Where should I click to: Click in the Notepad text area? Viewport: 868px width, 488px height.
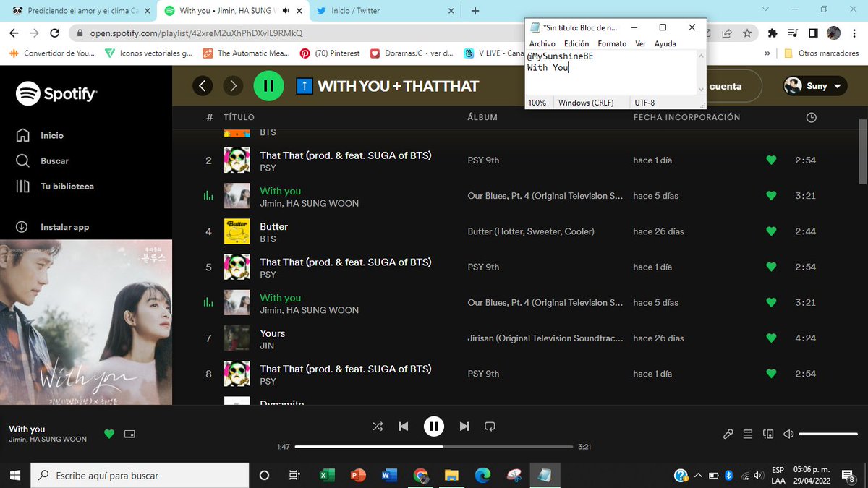coord(610,72)
